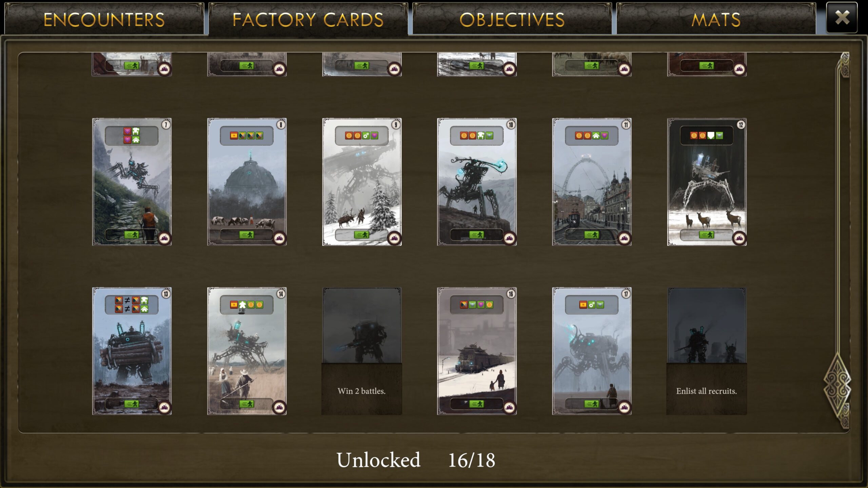
Task: Click the number 11 badge on card
Action: click(626, 125)
